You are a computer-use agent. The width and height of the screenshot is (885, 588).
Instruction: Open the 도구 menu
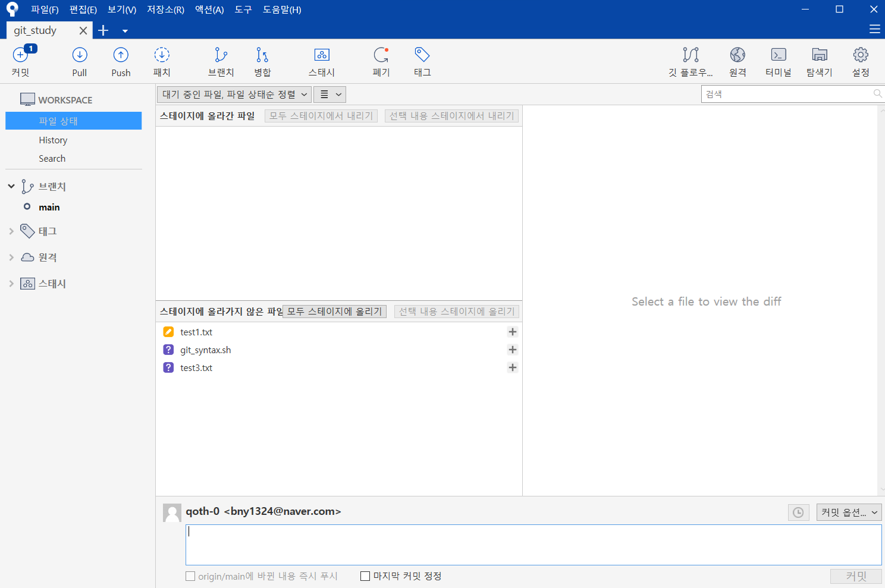coord(243,10)
